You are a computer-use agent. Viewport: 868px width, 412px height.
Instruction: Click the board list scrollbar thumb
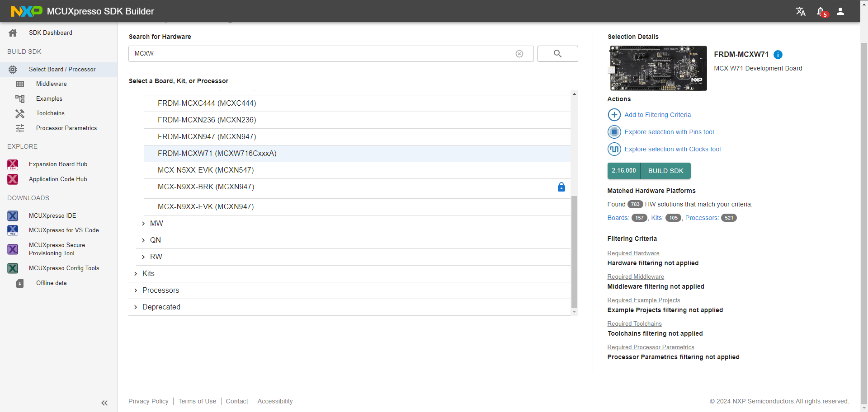(574, 252)
